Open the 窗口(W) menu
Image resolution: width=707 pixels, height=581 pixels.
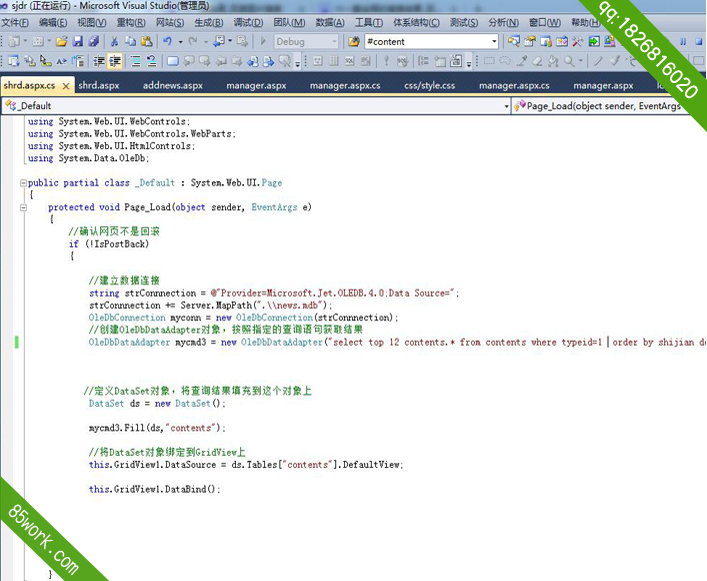(x=545, y=23)
